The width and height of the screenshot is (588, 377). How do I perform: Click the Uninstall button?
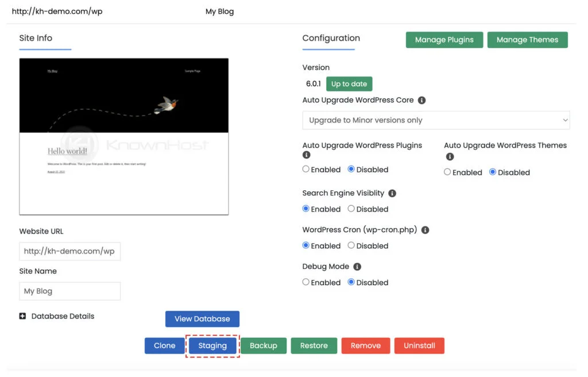pyautogui.click(x=419, y=346)
